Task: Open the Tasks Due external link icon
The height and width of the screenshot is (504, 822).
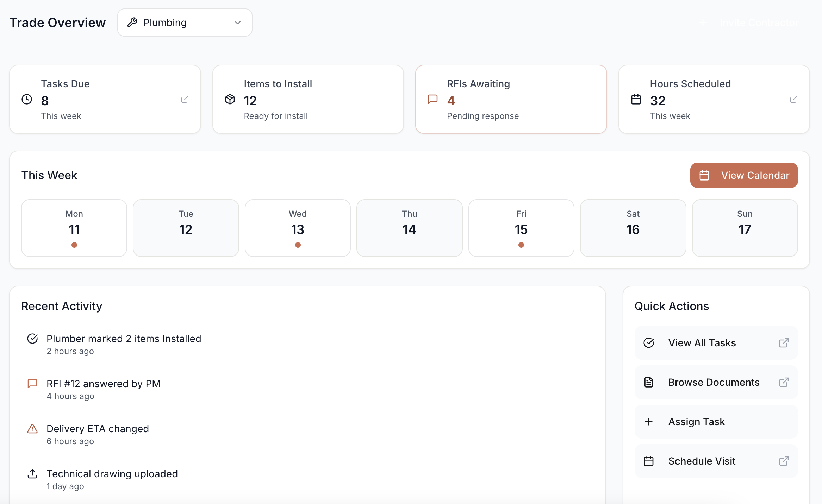Action: coord(185,100)
